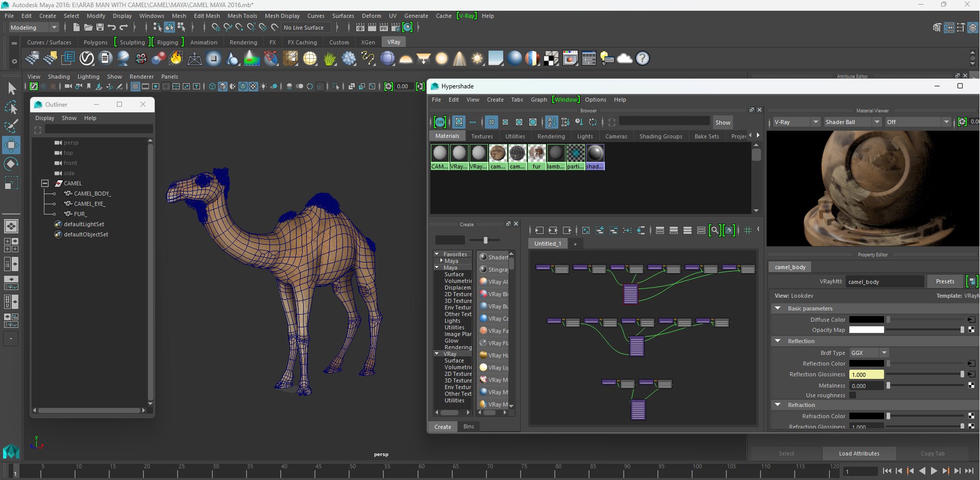
Task: Click the save scene icon in status line
Action: (x=100, y=28)
